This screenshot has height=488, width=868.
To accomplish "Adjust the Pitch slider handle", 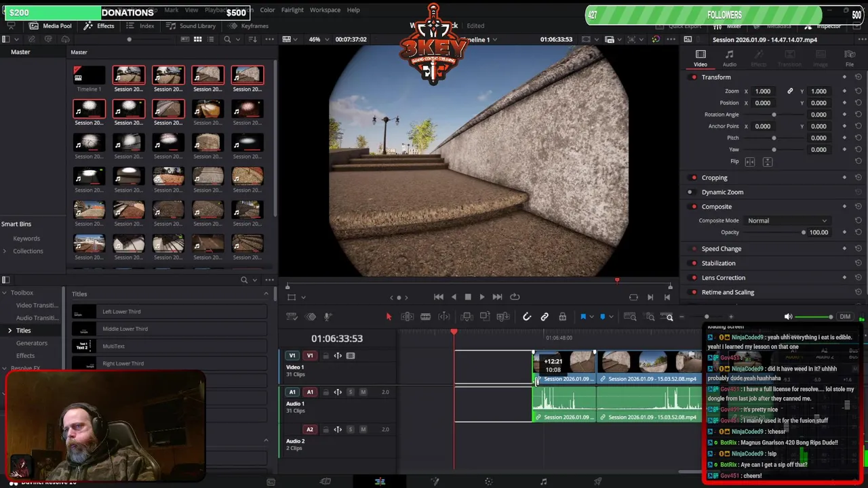I will point(774,138).
